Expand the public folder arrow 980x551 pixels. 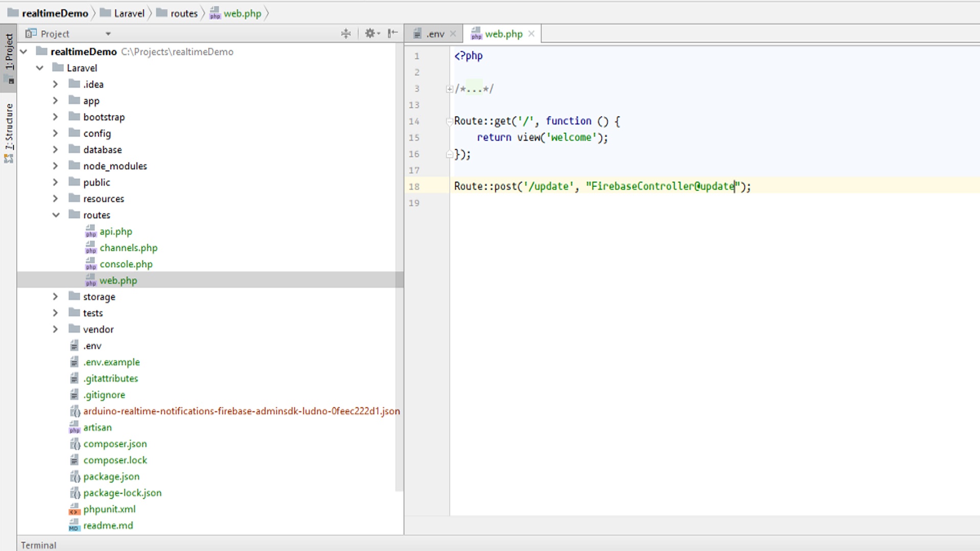[x=56, y=182]
